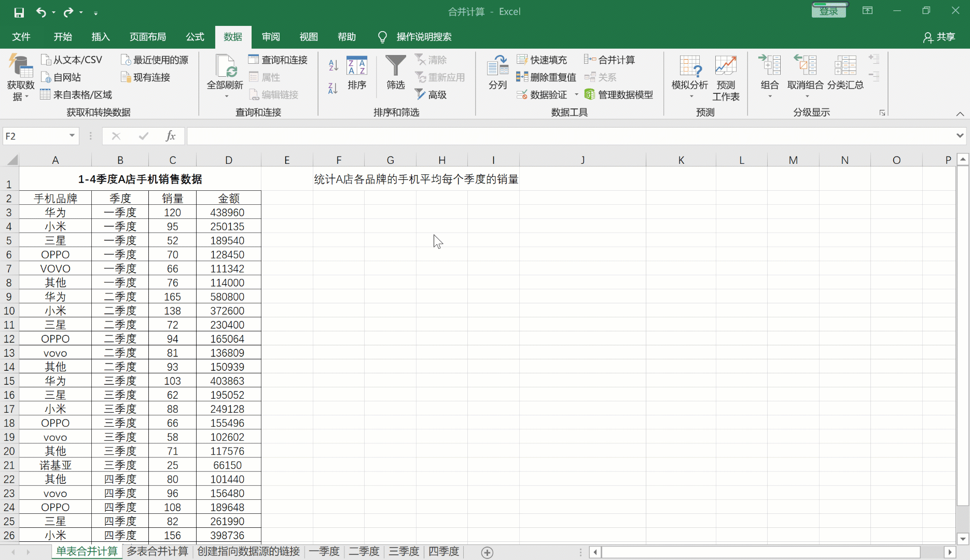This screenshot has width=970, height=560.
Task: Toggle the Filter (筛选) funnel
Action: coord(396,72)
